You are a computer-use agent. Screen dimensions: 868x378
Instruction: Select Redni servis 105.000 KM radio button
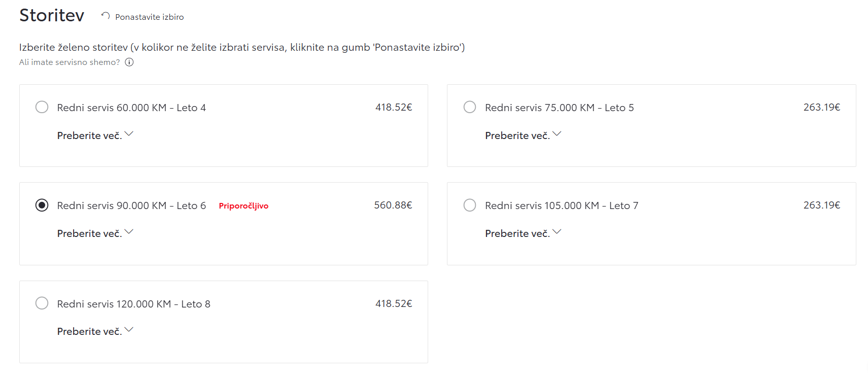tap(470, 205)
